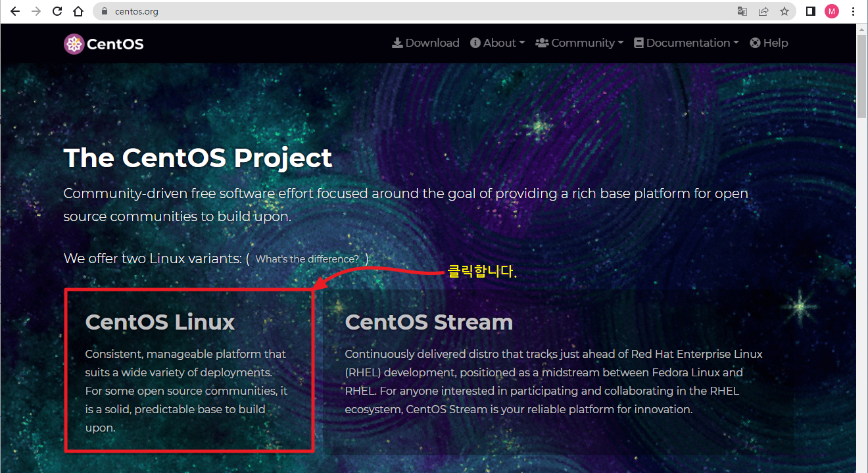Image resolution: width=868 pixels, height=473 pixels.
Task: Click the download arrow icon beside Download
Action: [397, 42]
